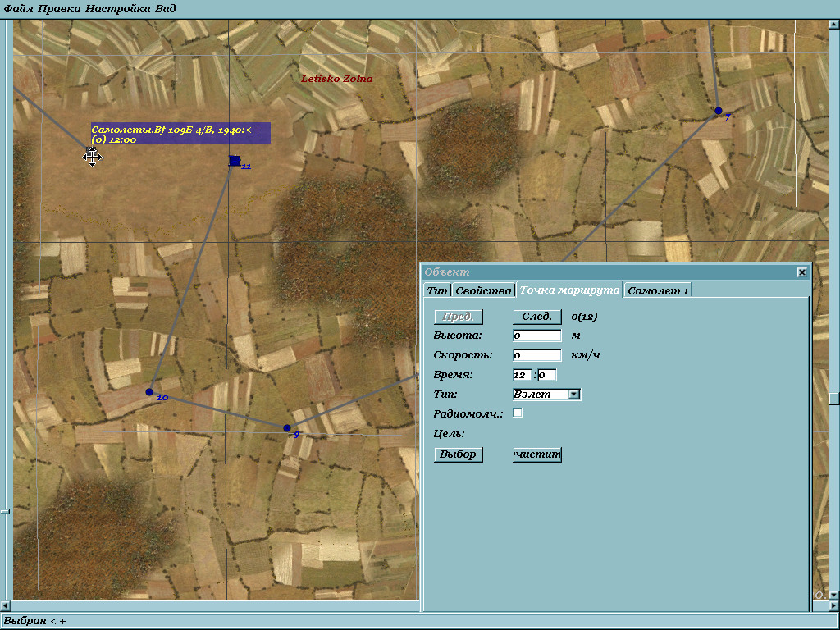Image resolution: width=840 pixels, height=630 pixels.
Task: Open the Самолет 1 tab
Action: coord(658,290)
